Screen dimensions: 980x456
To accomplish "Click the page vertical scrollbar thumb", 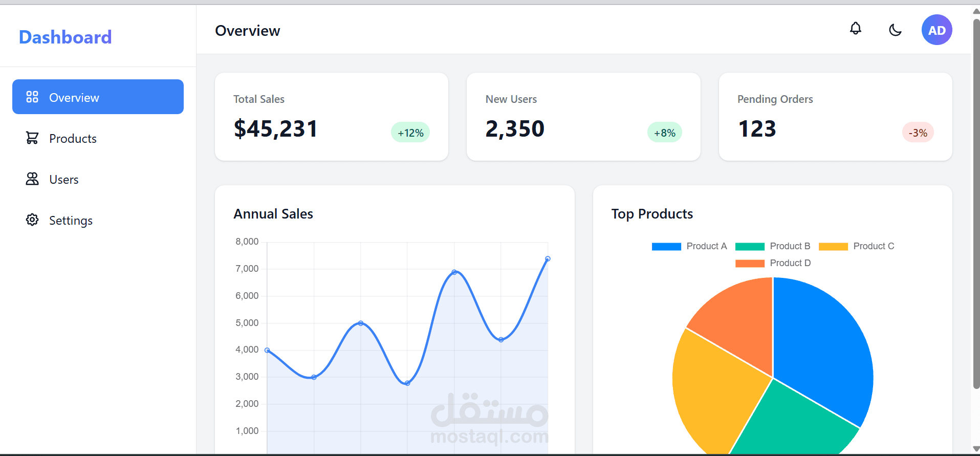I will (976, 204).
